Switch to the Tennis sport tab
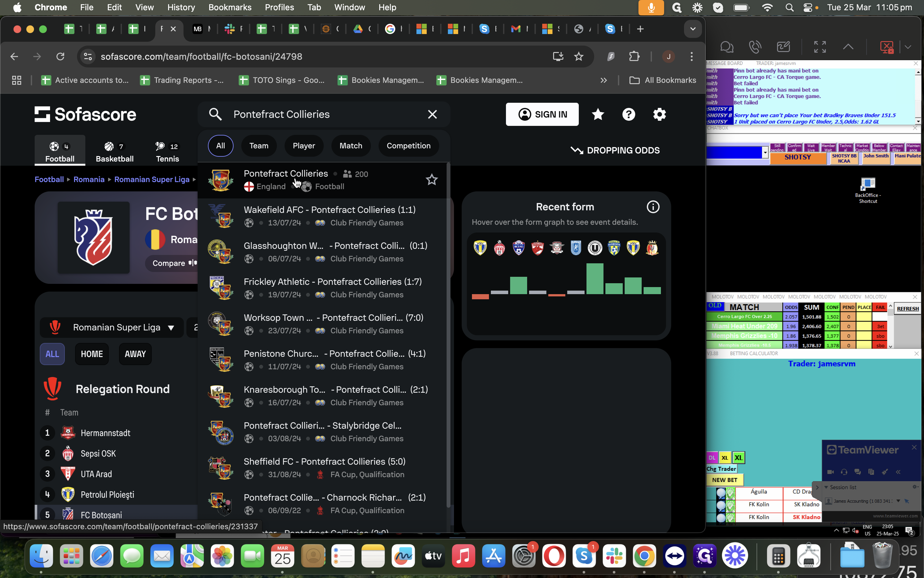924x578 pixels. click(167, 151)
